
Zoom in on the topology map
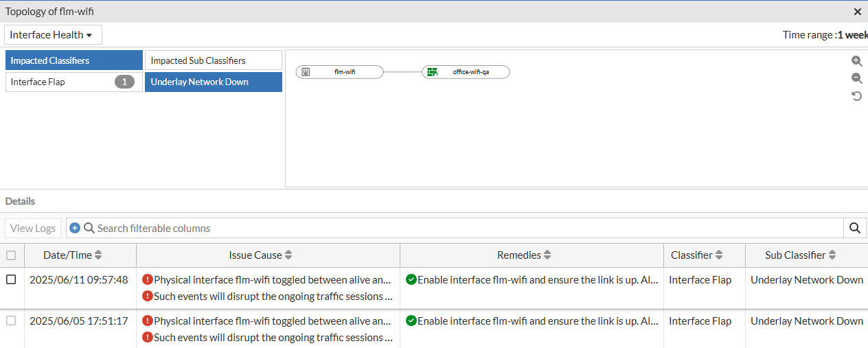[x=856, y=60]
